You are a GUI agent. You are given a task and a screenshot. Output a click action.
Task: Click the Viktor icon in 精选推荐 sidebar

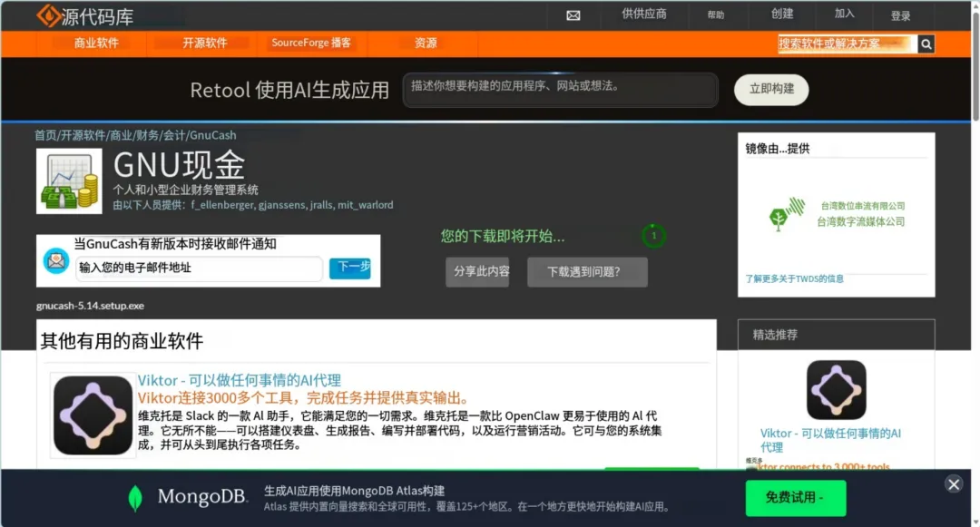(x=837, y=390)
